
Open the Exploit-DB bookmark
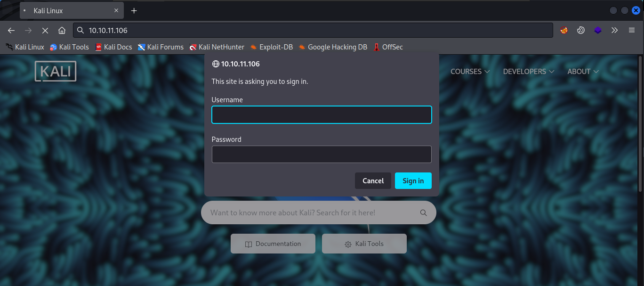click(x=271, y=47)
